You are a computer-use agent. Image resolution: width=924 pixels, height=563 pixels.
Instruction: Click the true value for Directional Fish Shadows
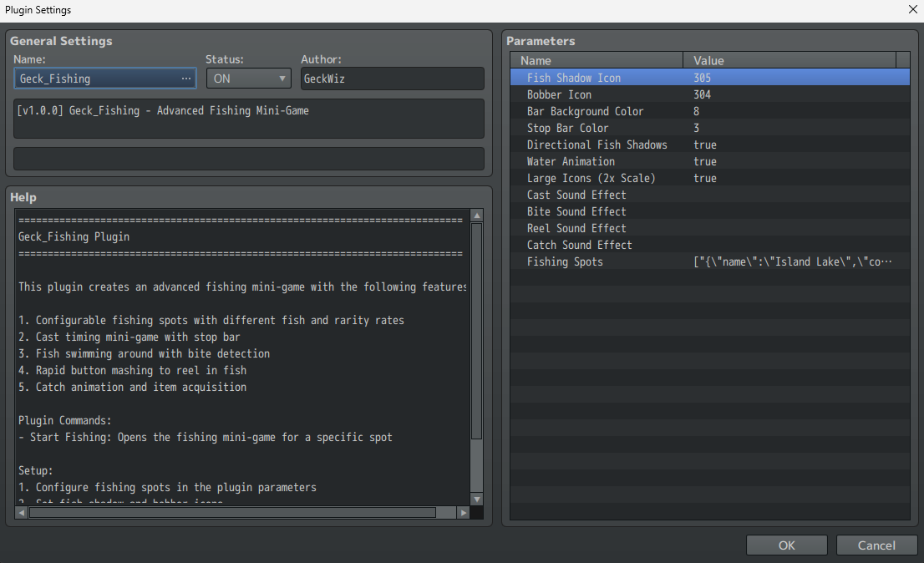click(x=705, y=145)
